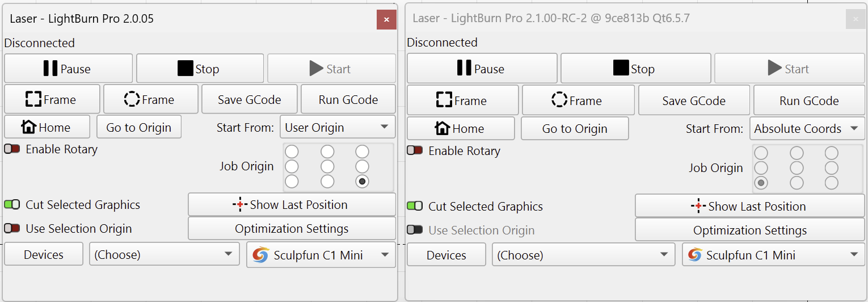Viewport: 868px width, 302px height.
Task: Select top-right Job Origin radio in right window
Action: 831,153
